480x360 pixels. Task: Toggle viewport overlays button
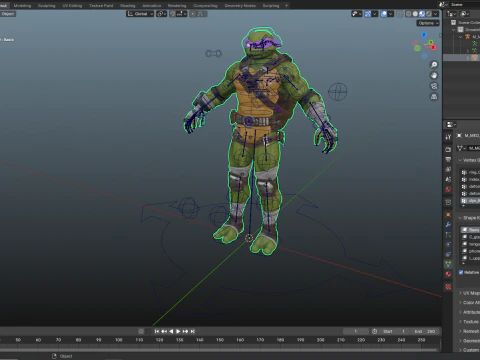(384, 14)
